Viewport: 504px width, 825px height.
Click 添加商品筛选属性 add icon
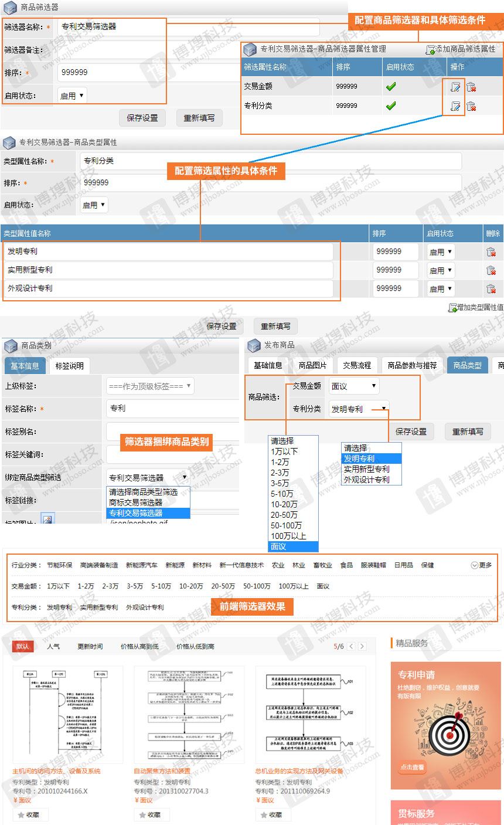click(x=431, y=50)
